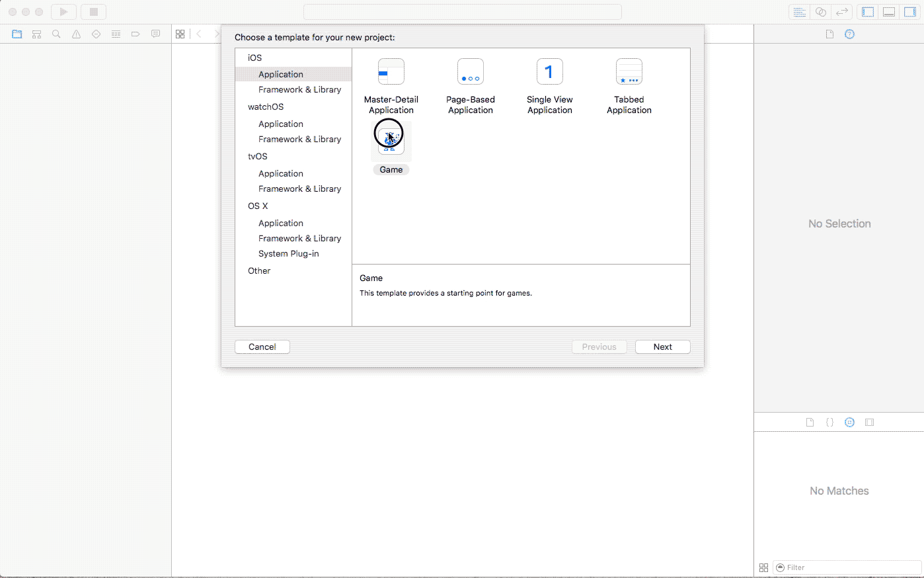
Task: Show the Media library
Action: (870, 422)
